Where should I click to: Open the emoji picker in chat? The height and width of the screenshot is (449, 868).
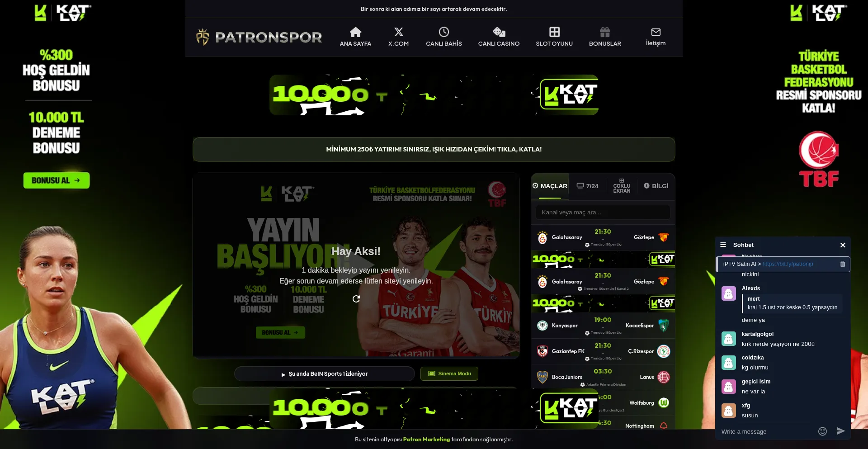[822, 431]
